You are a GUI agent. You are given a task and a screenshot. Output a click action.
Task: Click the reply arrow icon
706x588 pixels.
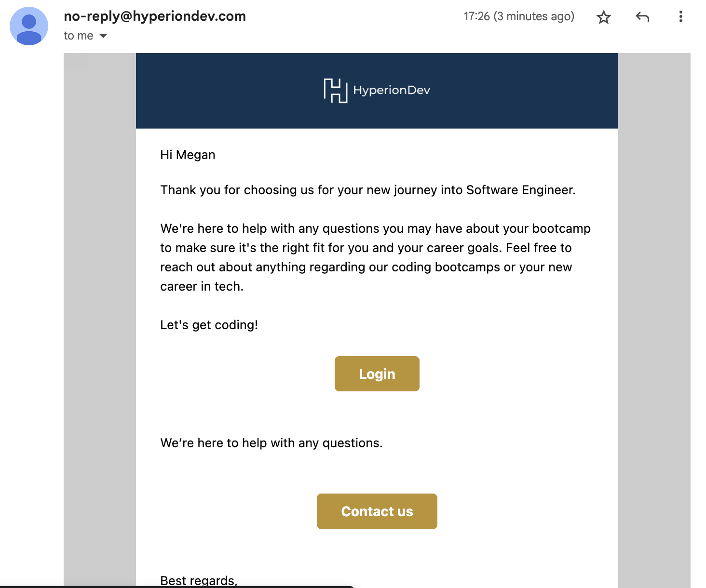coord(642,17)
